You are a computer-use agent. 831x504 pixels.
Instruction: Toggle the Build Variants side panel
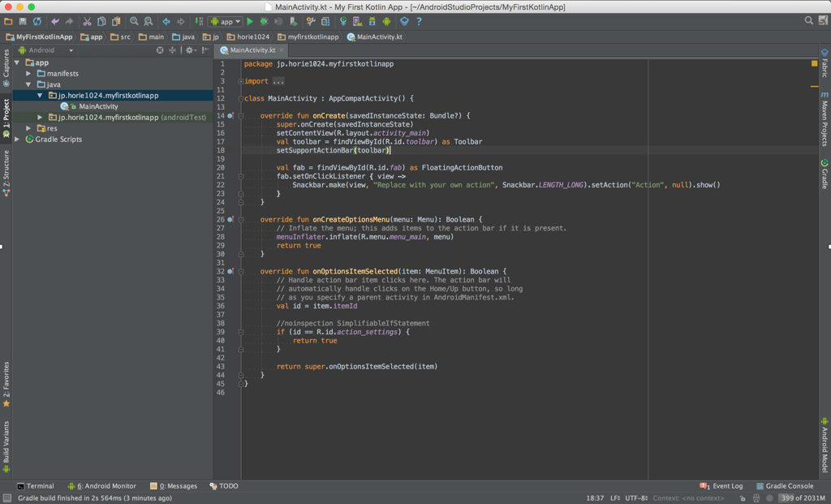(6, 443)
